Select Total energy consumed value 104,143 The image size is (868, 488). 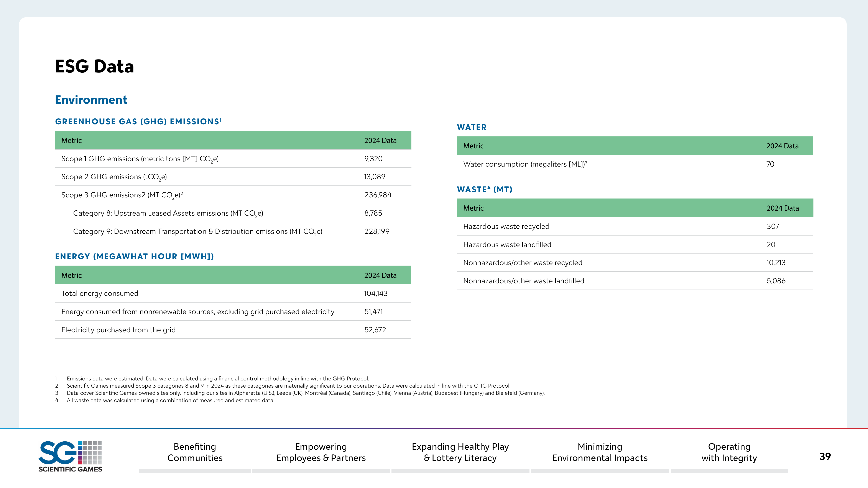pos(376,293)
